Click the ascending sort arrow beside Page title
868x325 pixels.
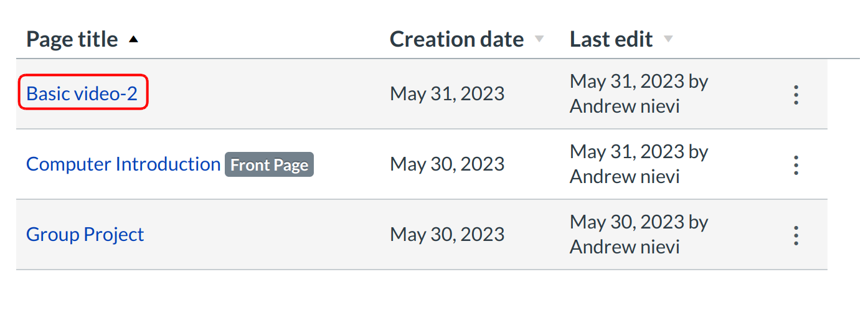(x=133, y=40)
